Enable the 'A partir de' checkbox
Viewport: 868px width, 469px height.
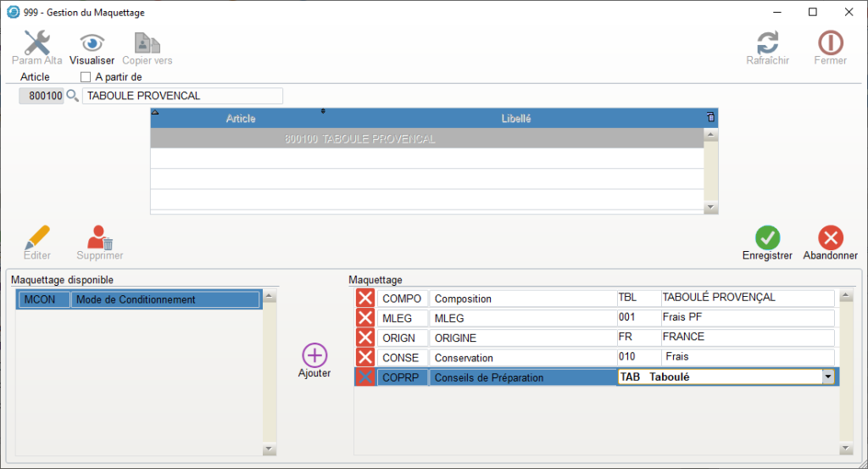click(86, 77)
